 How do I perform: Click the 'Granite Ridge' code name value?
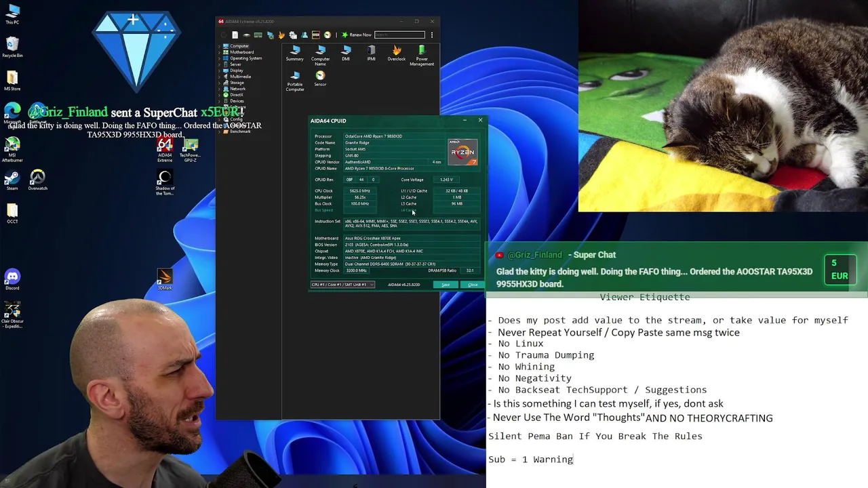358,142
